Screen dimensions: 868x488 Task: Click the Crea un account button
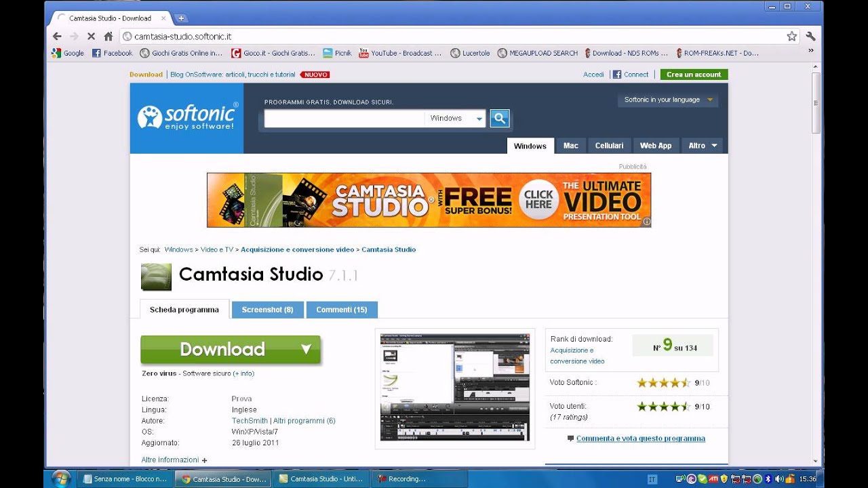click(694, 75)
